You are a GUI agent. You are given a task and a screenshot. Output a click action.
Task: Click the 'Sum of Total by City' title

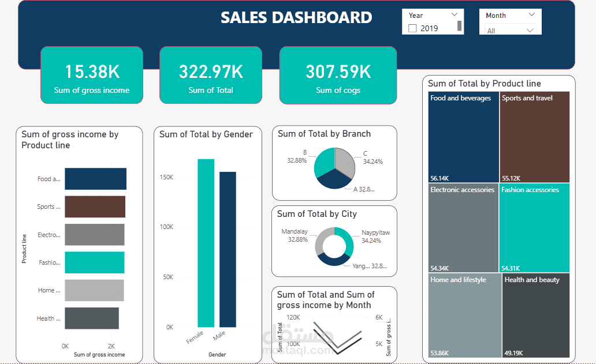317,214
